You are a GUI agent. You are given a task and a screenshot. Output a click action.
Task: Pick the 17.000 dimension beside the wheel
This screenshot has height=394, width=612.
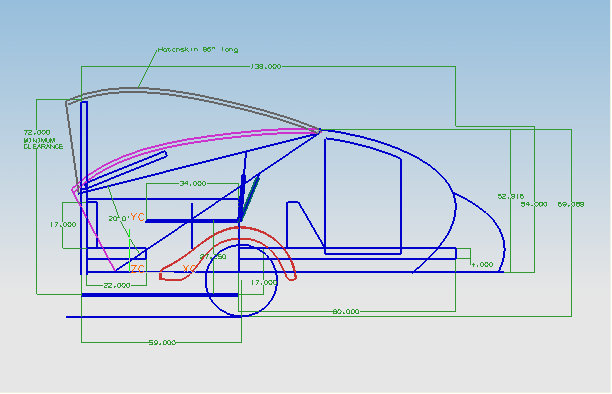point(264,282)
